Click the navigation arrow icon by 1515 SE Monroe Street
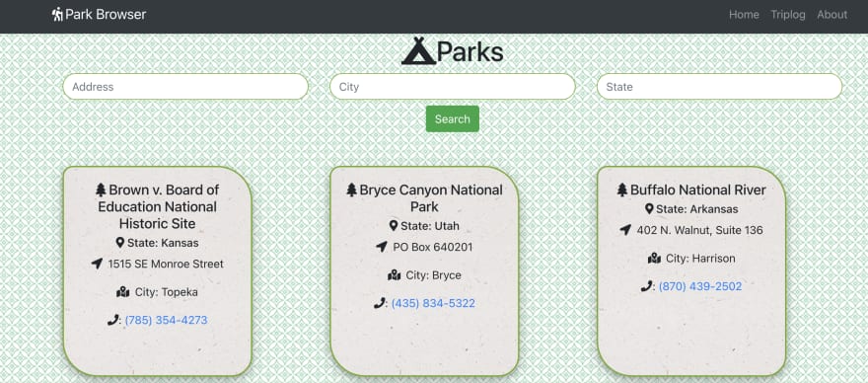 pyautogui.click(x=97, y=264)
